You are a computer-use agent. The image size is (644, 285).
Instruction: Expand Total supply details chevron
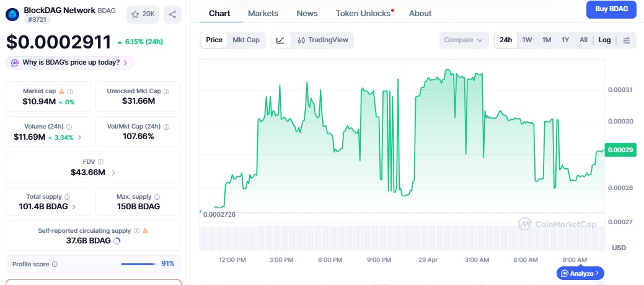(74, 207)
